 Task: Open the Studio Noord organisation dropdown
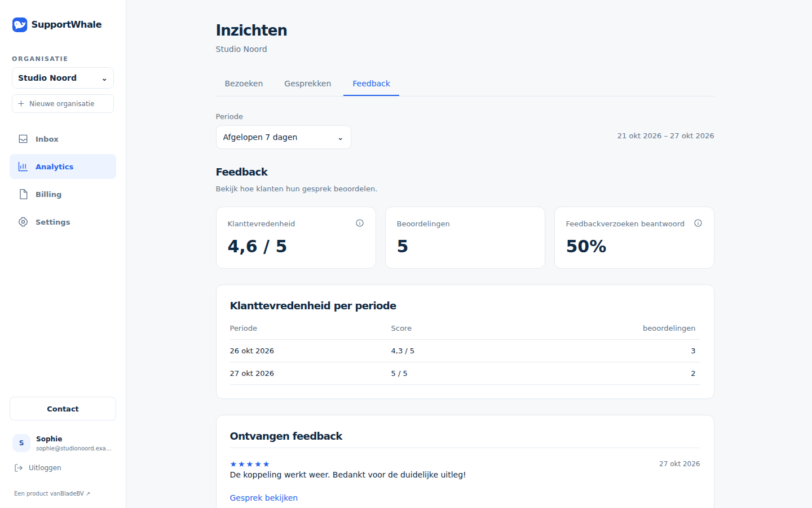tap(63, 78)
